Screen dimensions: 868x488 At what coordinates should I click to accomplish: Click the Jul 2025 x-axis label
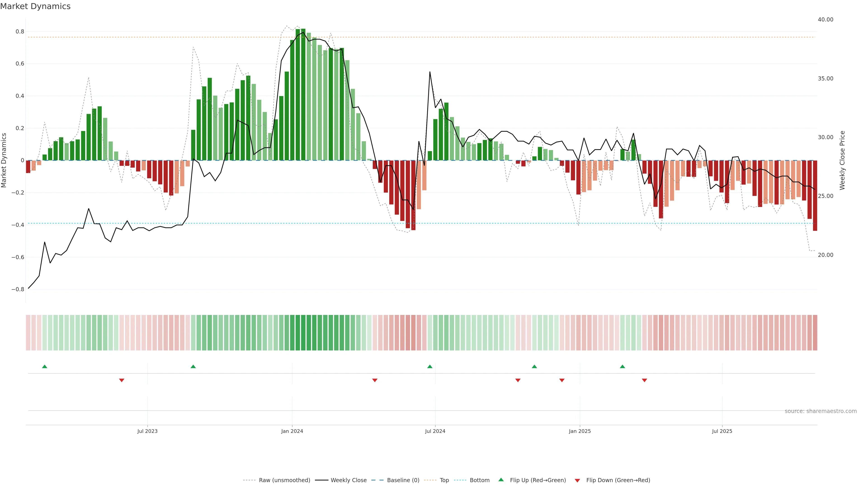click(722, 431)
